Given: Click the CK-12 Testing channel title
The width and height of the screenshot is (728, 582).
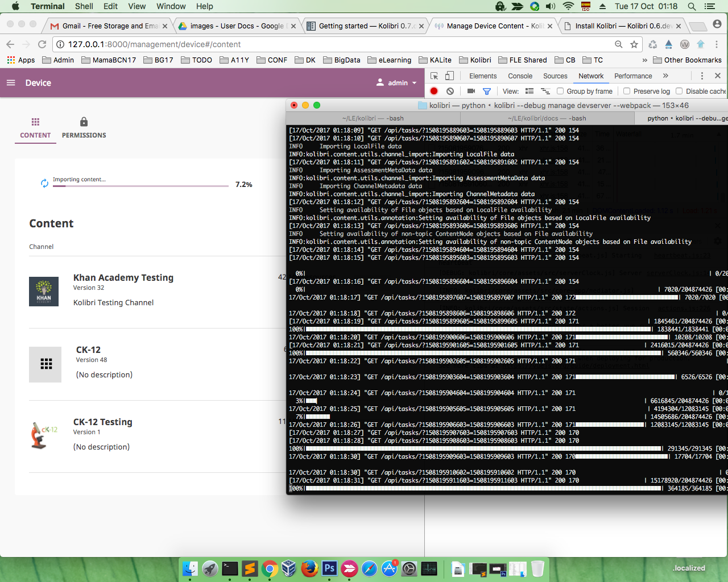Looking at the screenshot, I should click(x=103, y=422).
